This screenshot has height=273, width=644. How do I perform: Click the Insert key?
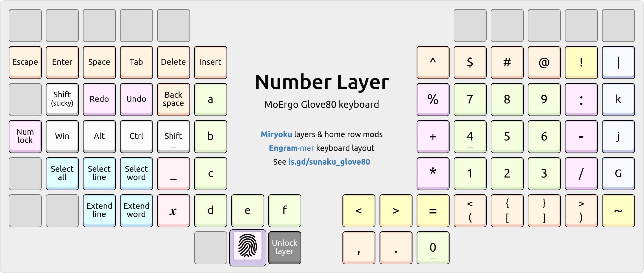coord(211,63)
